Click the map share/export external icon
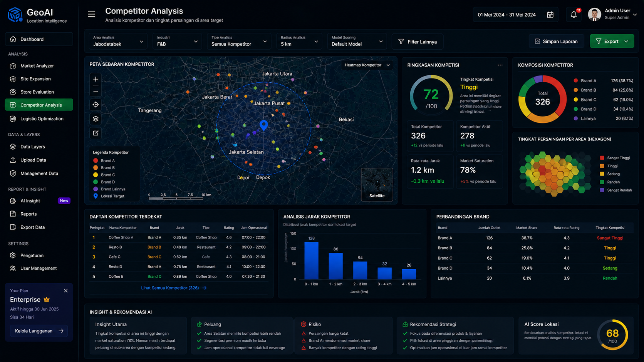Screen dimensions: 644x362 [96, 133]
